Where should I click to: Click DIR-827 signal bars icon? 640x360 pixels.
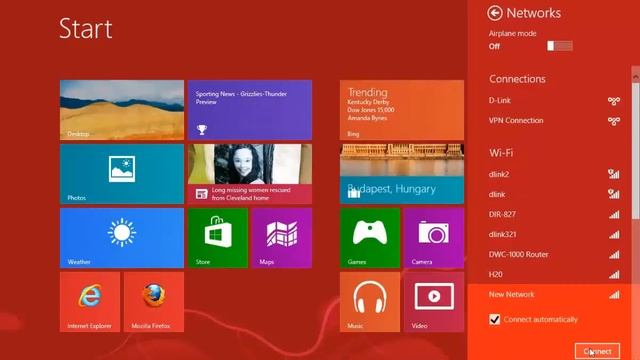point(614,214)
